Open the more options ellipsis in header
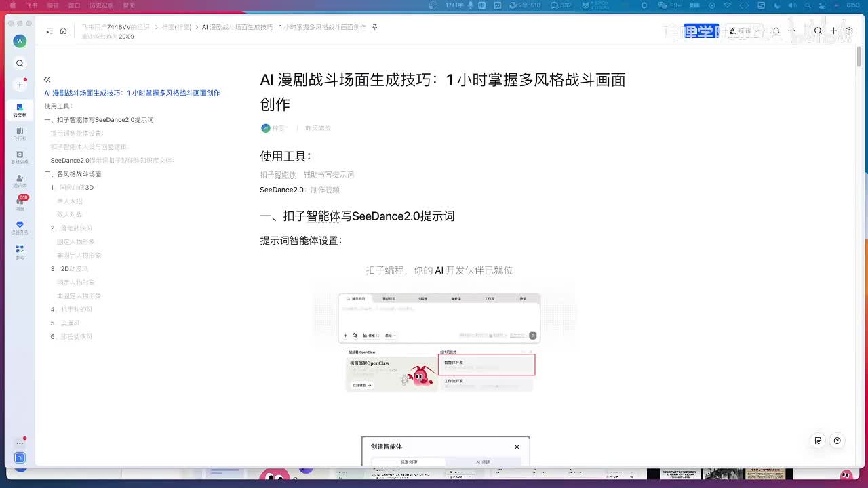 click(791, 30)
